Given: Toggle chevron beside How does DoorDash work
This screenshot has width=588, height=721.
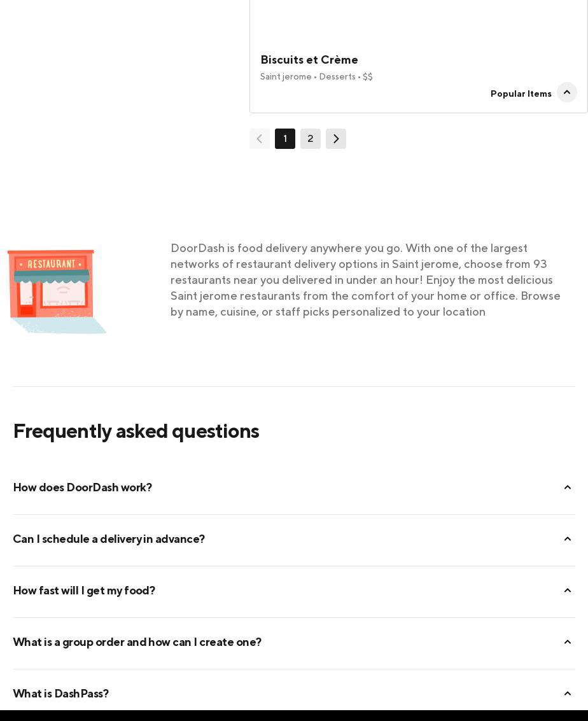Looking at the screenshot, I should (x=568, y=487).
